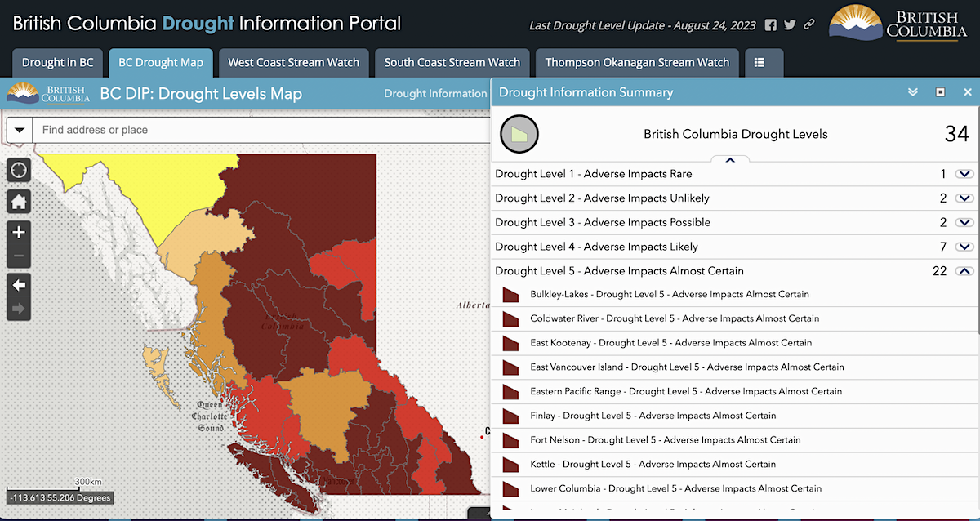Click the Last Drought Level Update date text
Image resolution: width=980 pixels, height=521 pixels.
(644, 25)
